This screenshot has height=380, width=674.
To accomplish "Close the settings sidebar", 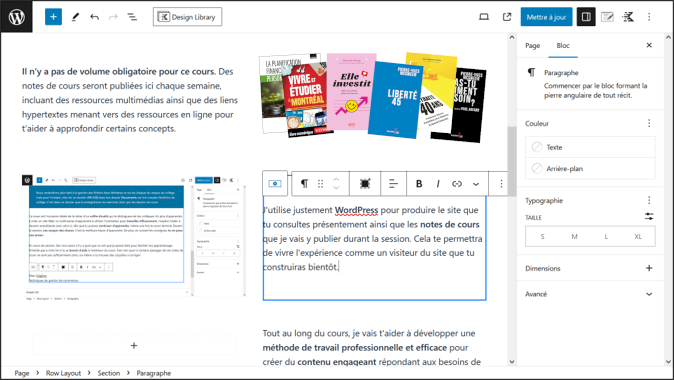I will 649,45.
